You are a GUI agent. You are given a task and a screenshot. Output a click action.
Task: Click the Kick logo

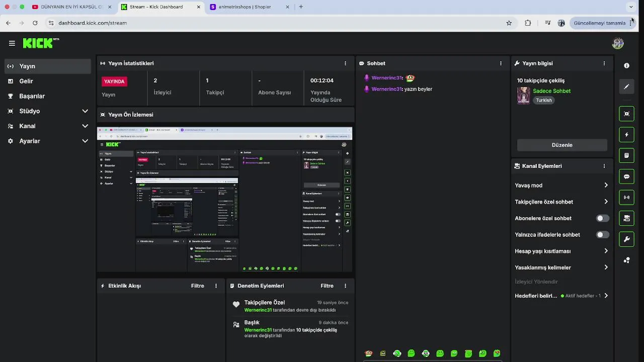pyautogui.click(x=41, y=43)
